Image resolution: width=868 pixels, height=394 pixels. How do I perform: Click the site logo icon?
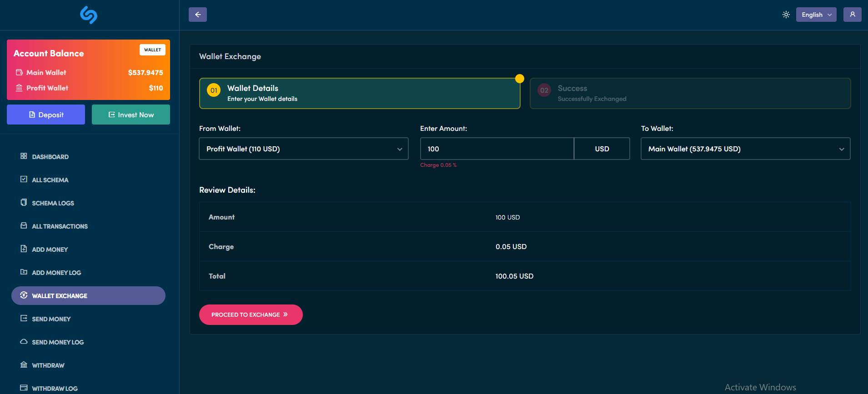89,15
